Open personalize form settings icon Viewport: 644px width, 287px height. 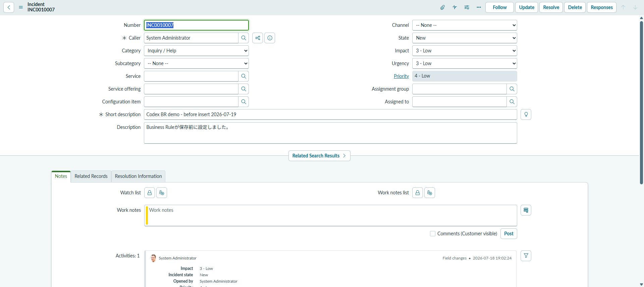pyautogui.click(x=467, y=7)
